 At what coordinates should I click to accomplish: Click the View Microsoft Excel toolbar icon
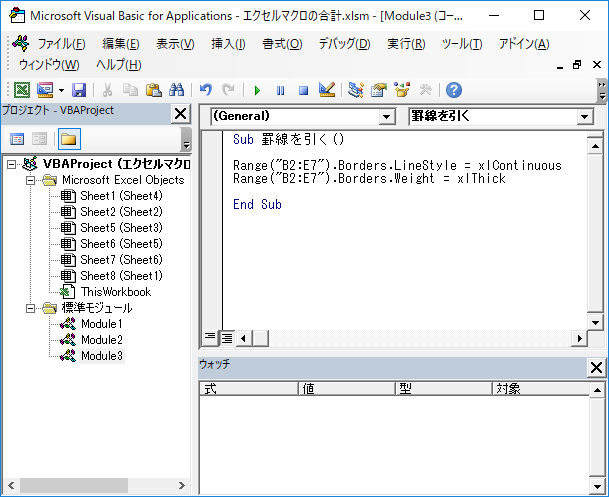point(22,90)
